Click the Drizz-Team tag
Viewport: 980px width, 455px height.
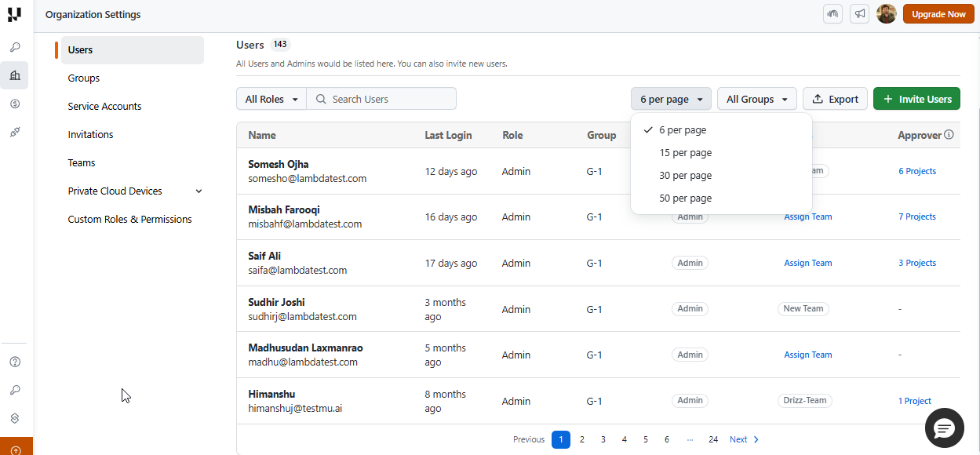(x=805, y=401)
